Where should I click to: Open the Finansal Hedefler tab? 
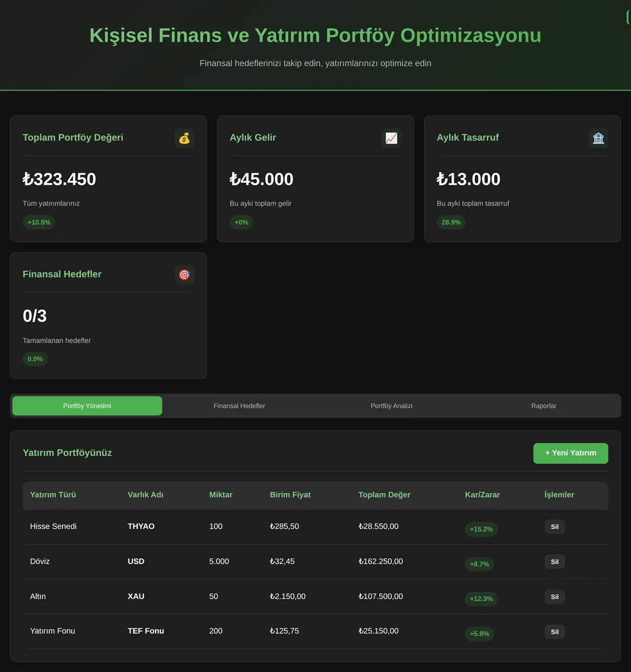[x=239, y=406]
